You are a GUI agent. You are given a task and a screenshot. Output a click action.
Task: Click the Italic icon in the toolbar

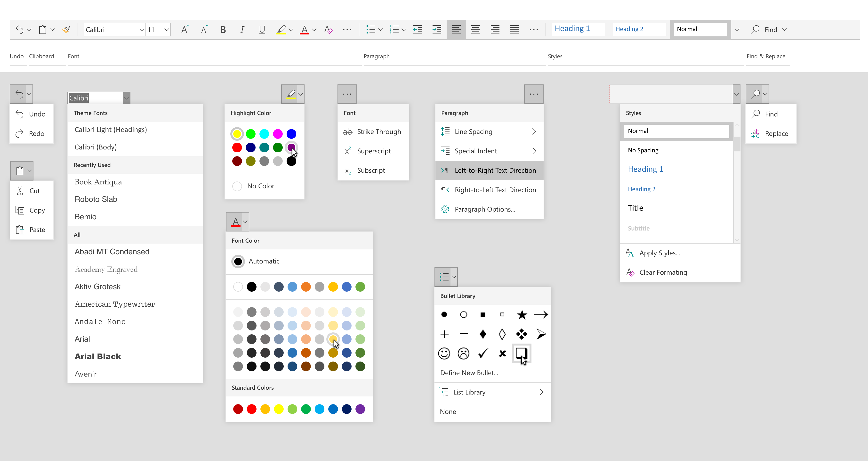tap(242, 30)
